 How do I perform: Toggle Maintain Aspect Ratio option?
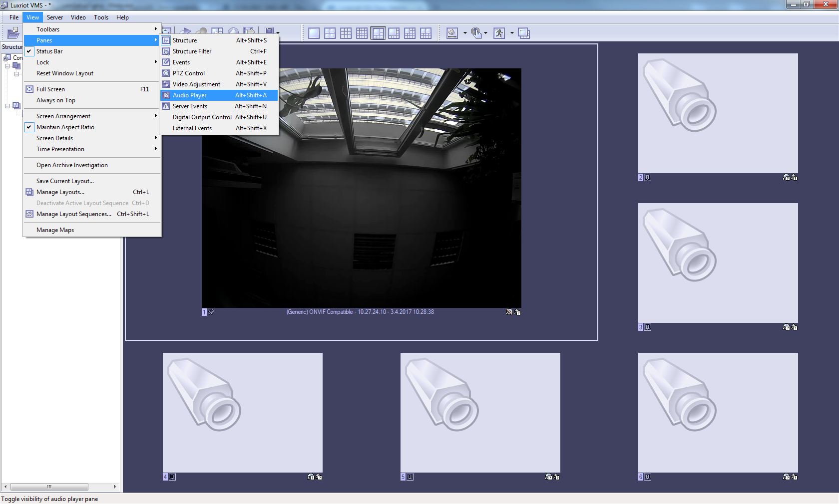tap(65, 127)
